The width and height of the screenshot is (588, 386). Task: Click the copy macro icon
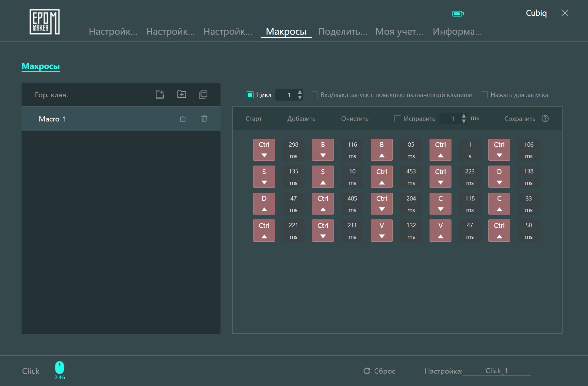point(203,94)
